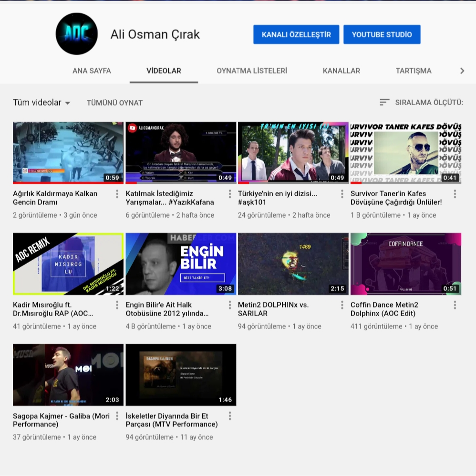Click the Coffin Dance thumbnail
This screenshot has width=476, height=476.
[x=406, y=264]
